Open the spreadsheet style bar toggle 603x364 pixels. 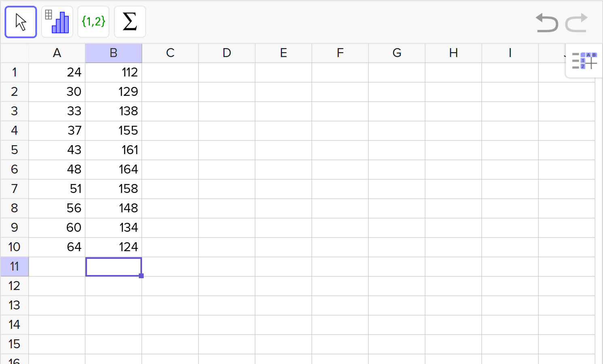(584, 61)
